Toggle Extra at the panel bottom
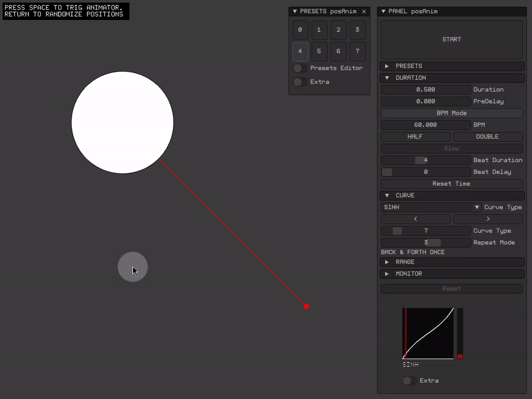Image resolution: width=532 pixels, height=399 pixels. (x=410, y=381)
